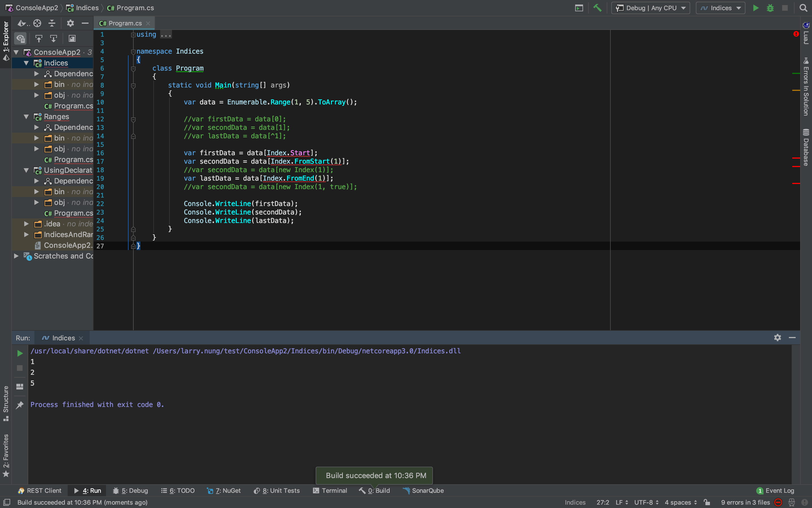The width and height of the screenshot is (812, 508).
Task: Open Run panel settings gear
Action: 777,338
